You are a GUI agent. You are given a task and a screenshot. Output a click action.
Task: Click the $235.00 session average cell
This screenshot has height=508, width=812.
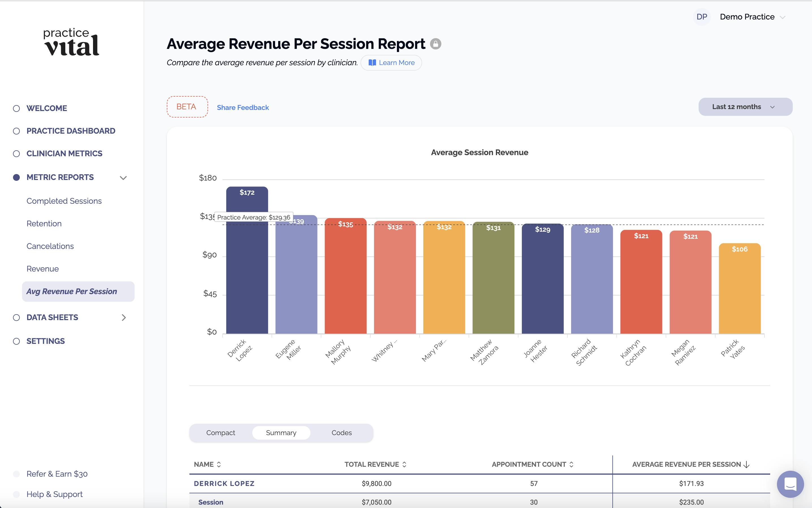[691, 502]
